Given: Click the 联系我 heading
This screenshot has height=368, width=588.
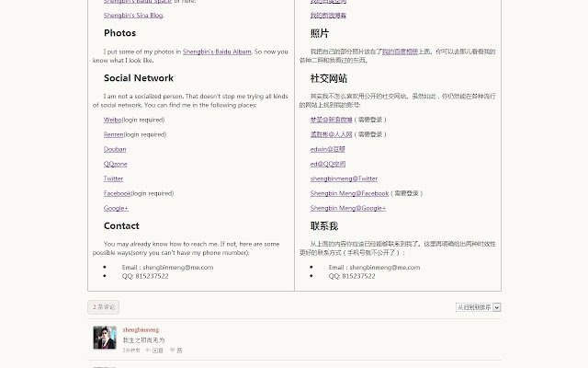Looking at the screenshot, I should 324,225.
